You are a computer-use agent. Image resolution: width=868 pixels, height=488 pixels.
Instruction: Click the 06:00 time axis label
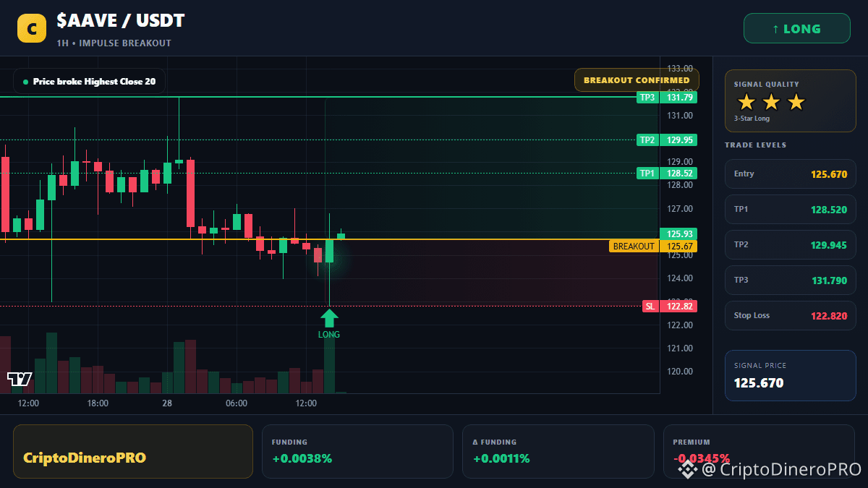point(237,403)
